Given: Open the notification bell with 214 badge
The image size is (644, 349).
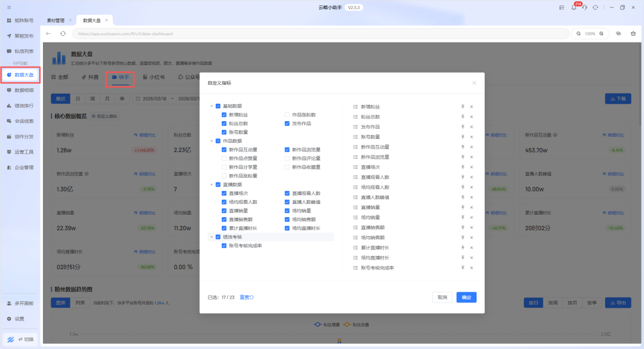Looking at the screenshot, I should coord(574,7).
